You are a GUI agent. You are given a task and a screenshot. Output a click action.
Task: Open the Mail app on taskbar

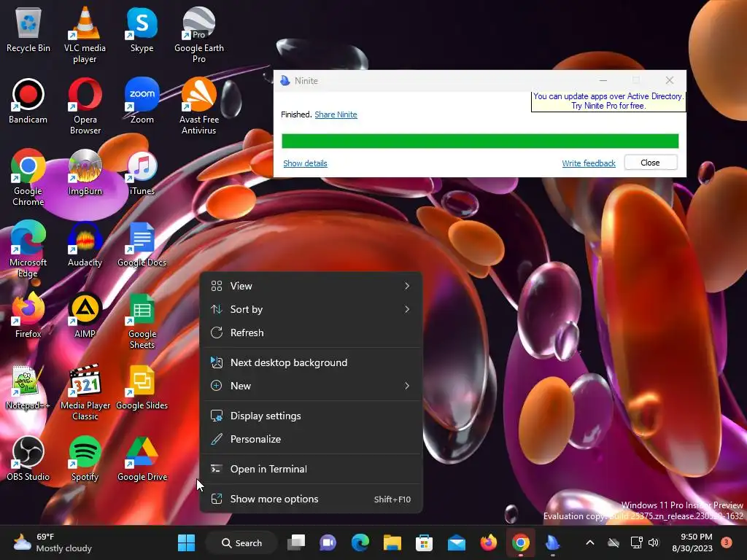coord(457,542)
